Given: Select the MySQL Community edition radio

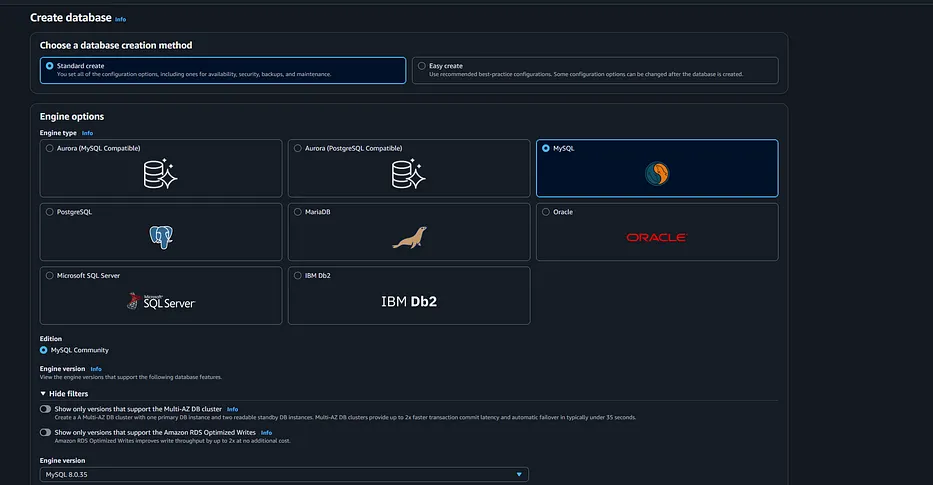Looking at the screenshot, I should [43, 350].
